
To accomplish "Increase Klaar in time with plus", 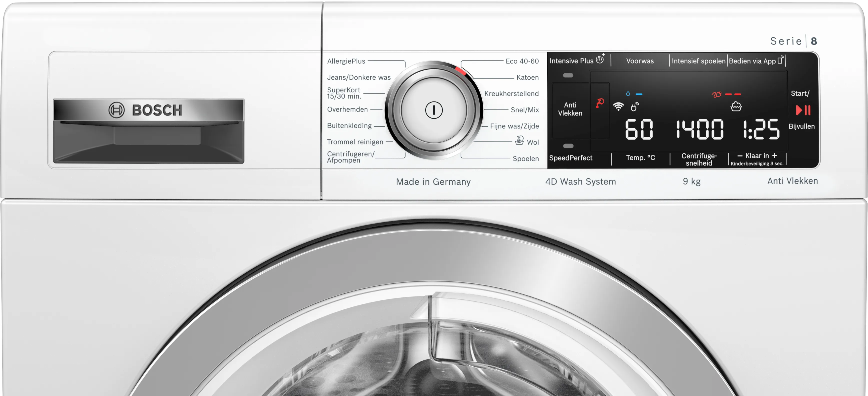I will (x=775, y=155).
